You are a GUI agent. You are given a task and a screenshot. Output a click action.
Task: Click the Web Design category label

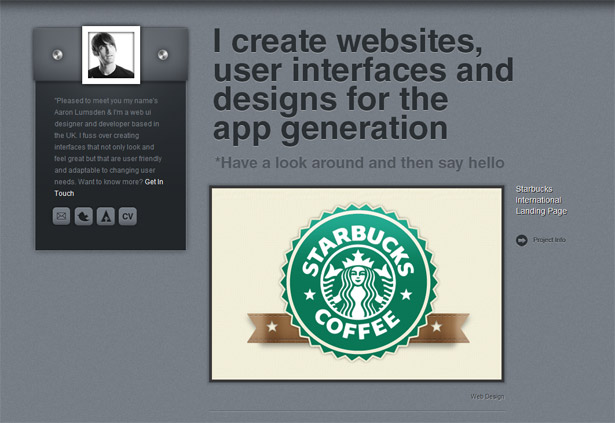487,396
